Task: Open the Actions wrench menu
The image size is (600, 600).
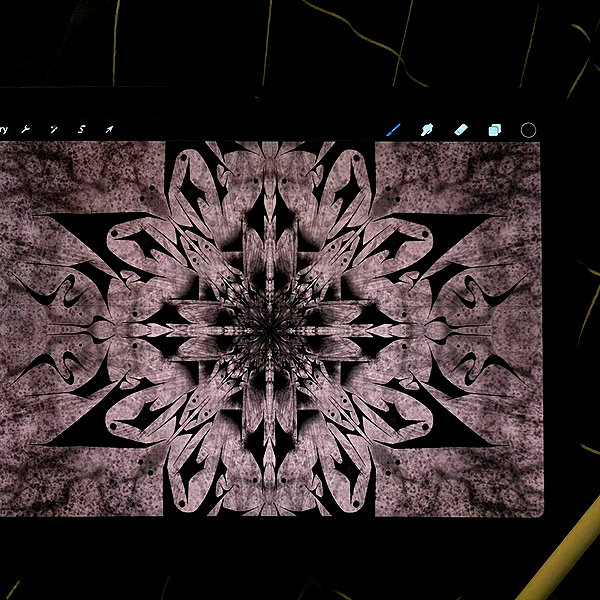Action: coord(26,129)
